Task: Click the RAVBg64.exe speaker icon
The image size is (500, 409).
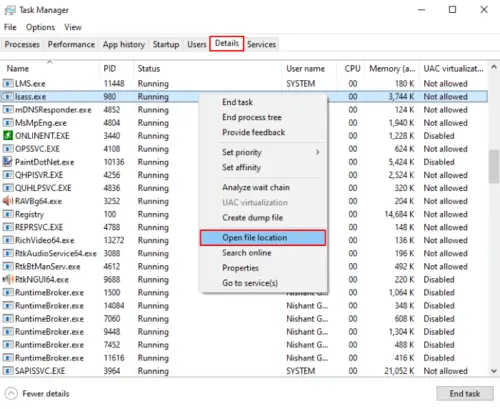Action: coord(8,201)
